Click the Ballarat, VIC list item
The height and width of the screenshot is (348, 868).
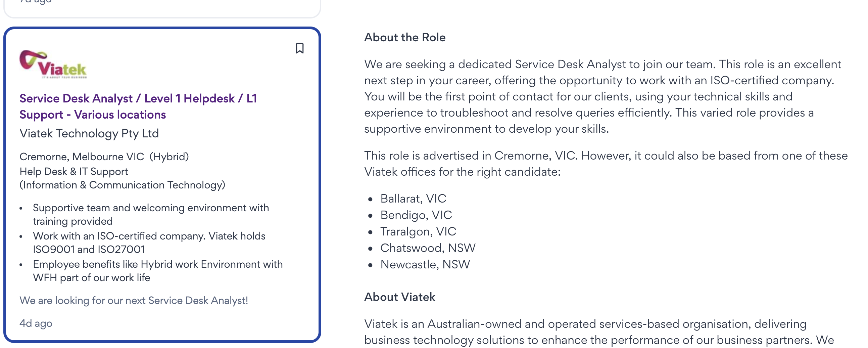(413, 199)
